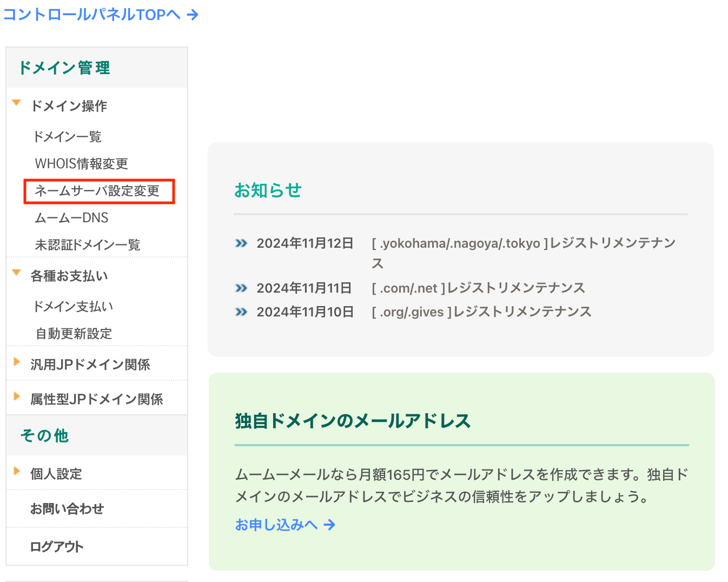Click the double-chevron icon beside the 2024年11月11日 notice
This screenshot has width=728, height=582.
(241, 288)
